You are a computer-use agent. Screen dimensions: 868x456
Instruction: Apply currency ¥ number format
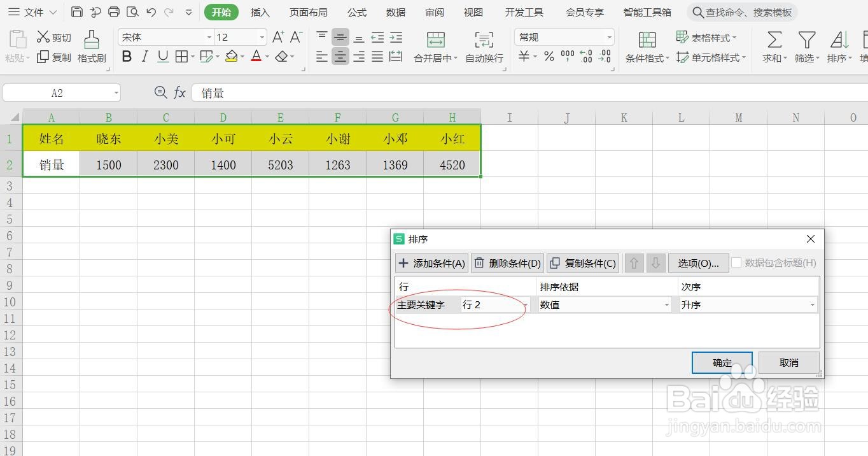(524, 57)
